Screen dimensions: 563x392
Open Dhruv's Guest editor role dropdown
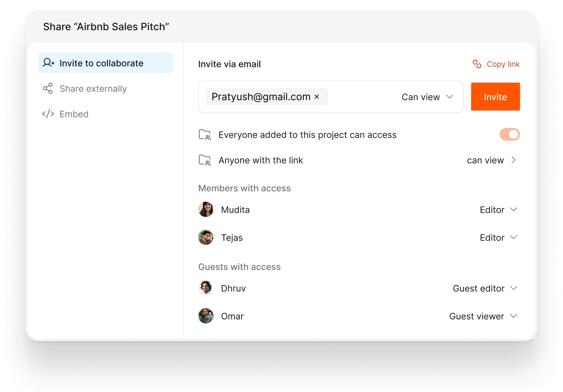(x=485, y=288)
